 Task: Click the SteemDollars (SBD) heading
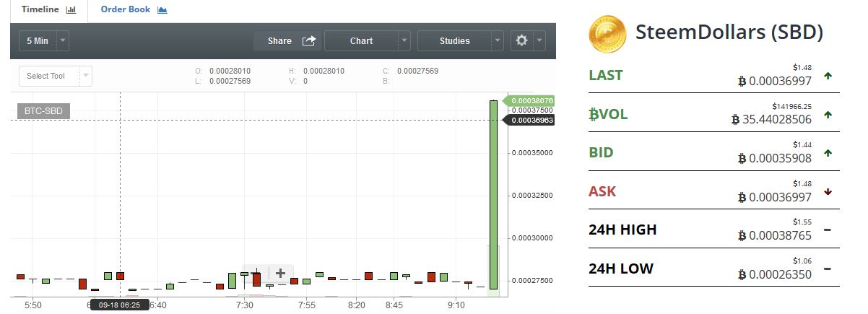[x=729, y=32]
